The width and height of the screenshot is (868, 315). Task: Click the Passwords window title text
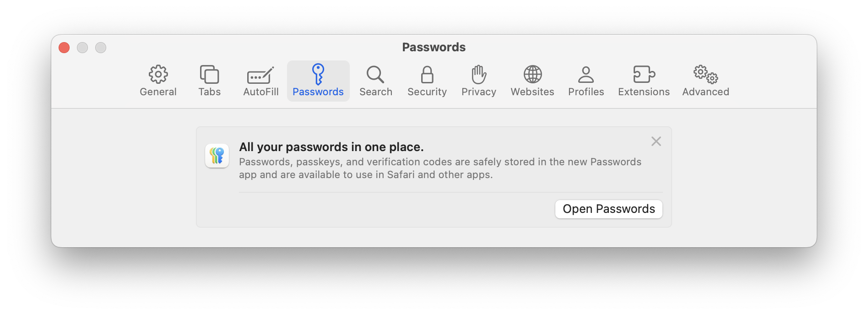point(434,47)
